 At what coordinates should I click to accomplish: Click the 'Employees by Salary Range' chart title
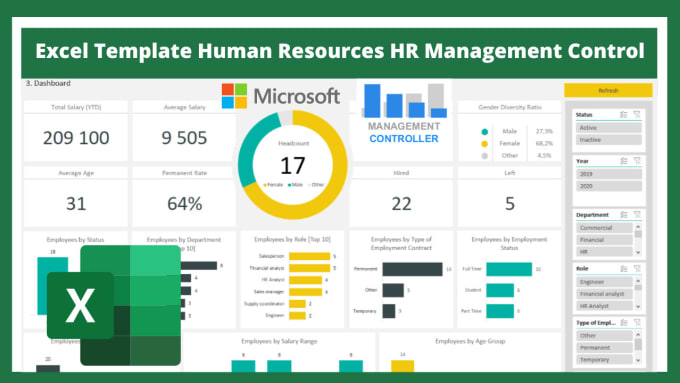point(279,341)
